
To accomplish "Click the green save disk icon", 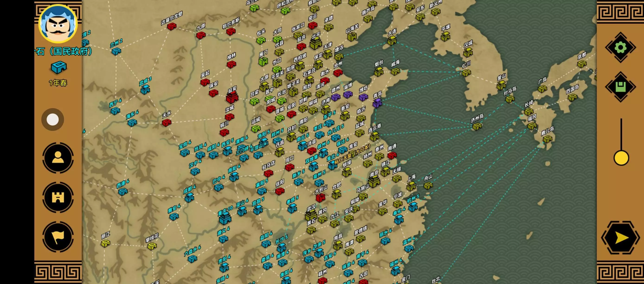I will tap(620, 87).
